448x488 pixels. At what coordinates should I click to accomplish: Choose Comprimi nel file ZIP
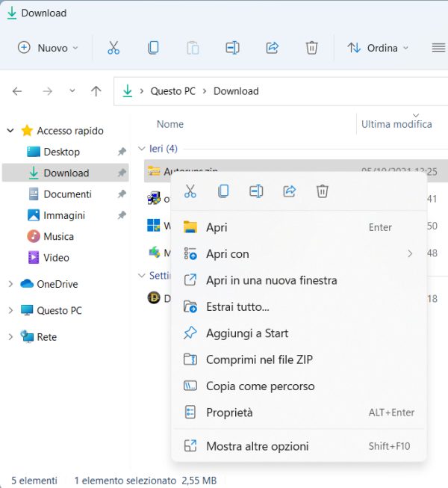point(259,359)
